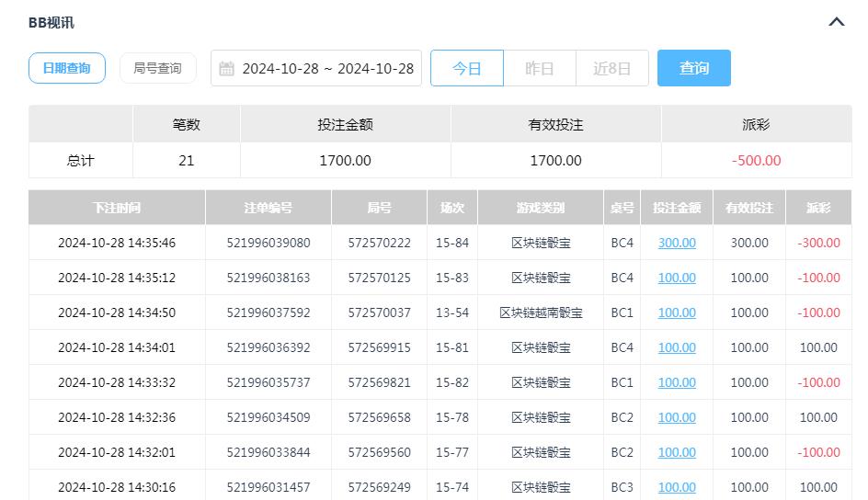Open bet amount link for order 521996033844

(x=677, y=452)
